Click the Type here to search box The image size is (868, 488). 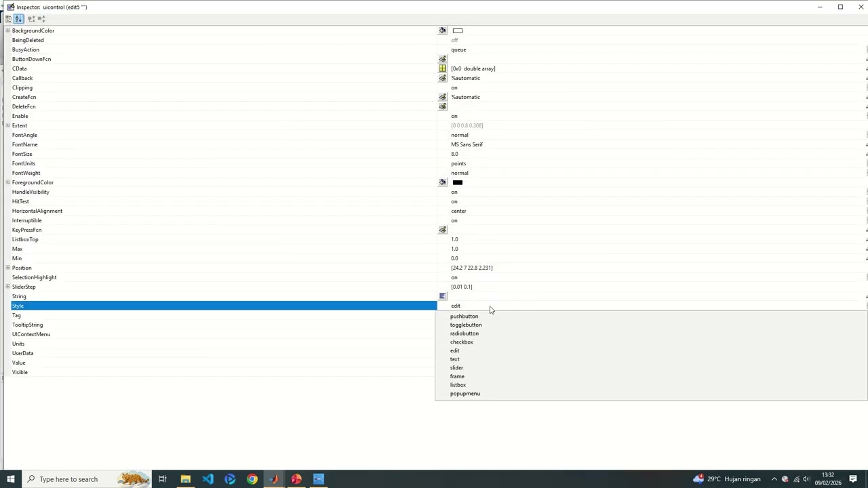pyautogui.click(x=87, y=479)
